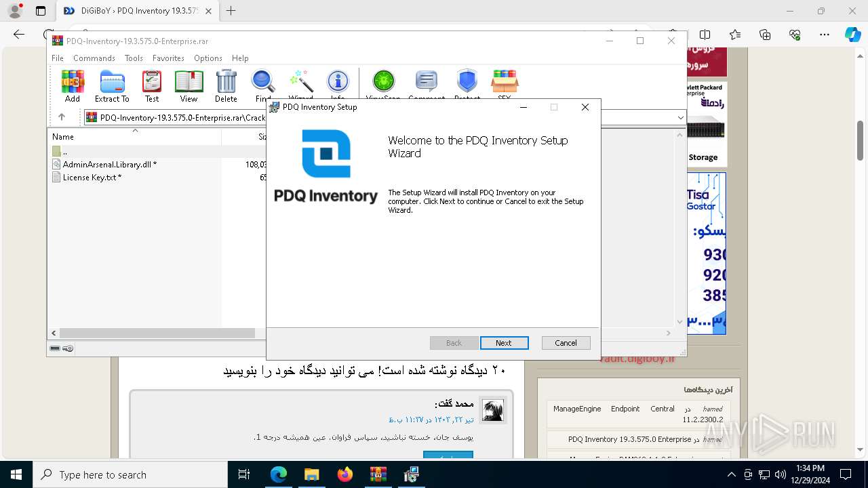Open Edge split screen icon

click(x=705, y=35)
